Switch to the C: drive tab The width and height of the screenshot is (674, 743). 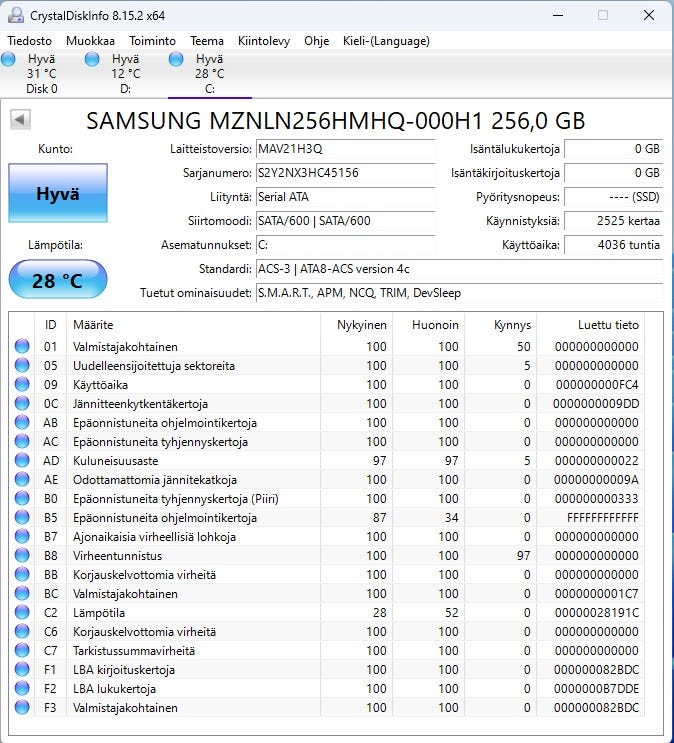point(209,74)
